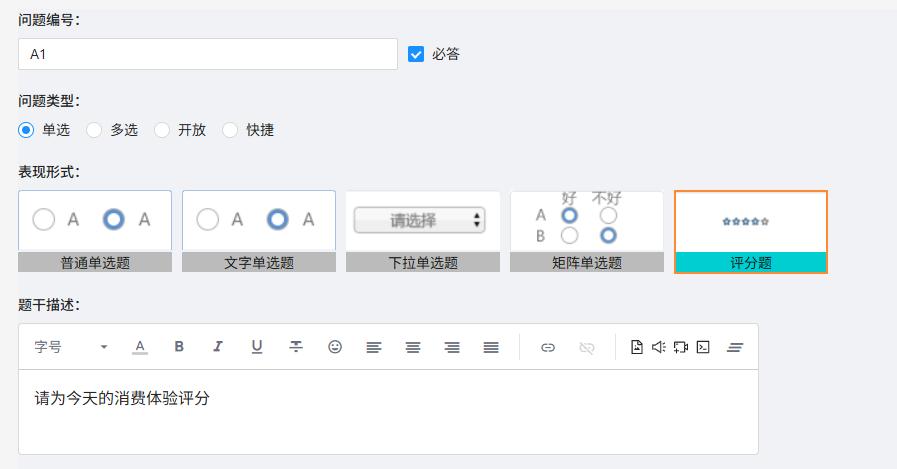The image size is (897, 469).
Task: Select the 开放 question type
Action: 162,130
